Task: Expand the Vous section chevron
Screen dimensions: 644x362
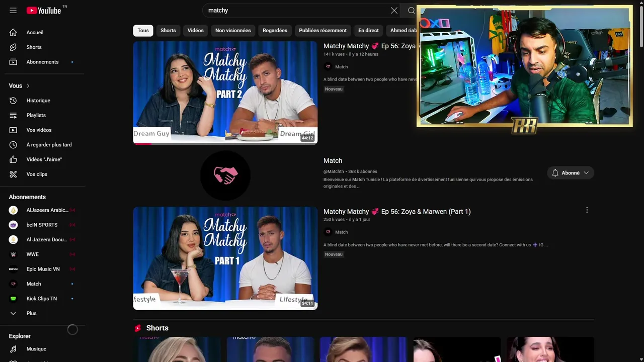Action: (28, 86)
